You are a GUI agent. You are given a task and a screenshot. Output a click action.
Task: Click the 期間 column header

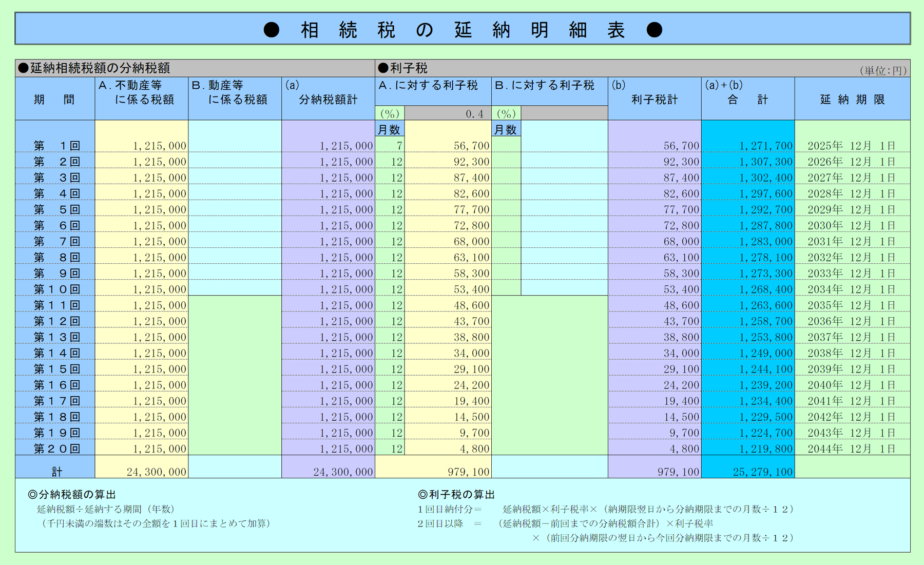coord(55,99)
